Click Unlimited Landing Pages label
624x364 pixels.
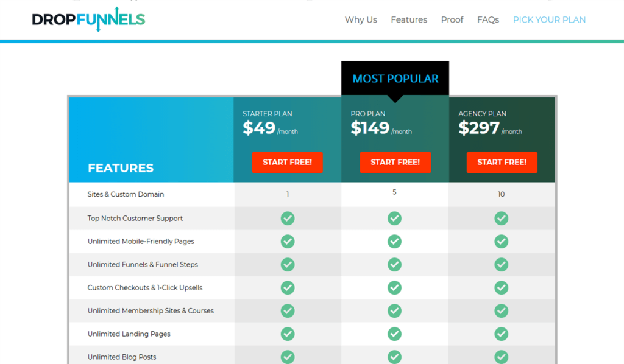[129, 334]
